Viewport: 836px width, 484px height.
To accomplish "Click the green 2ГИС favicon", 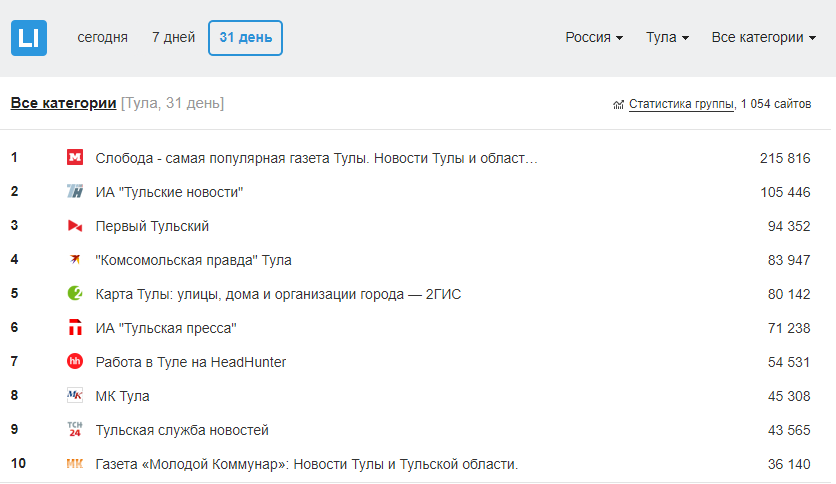I will point(75,293).
